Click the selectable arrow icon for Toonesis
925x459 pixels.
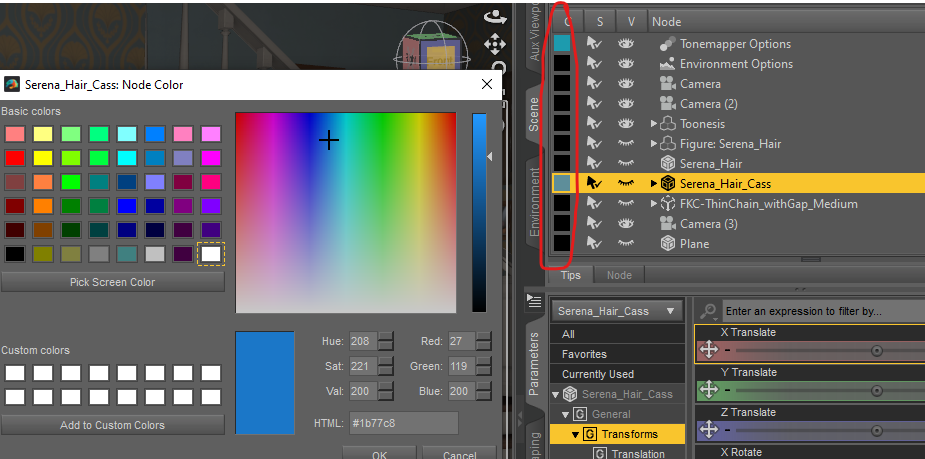coord(594,124)
